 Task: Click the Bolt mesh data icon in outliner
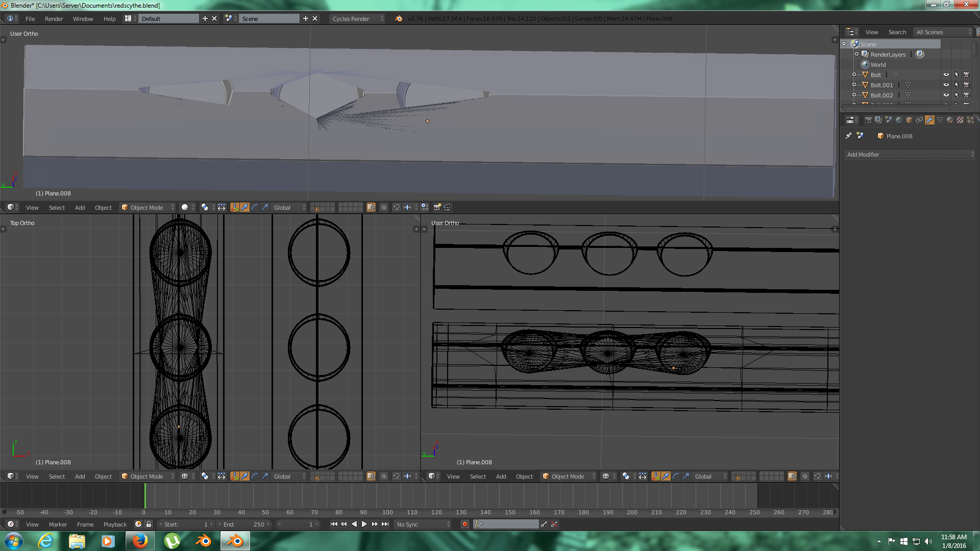coord(896,74)
